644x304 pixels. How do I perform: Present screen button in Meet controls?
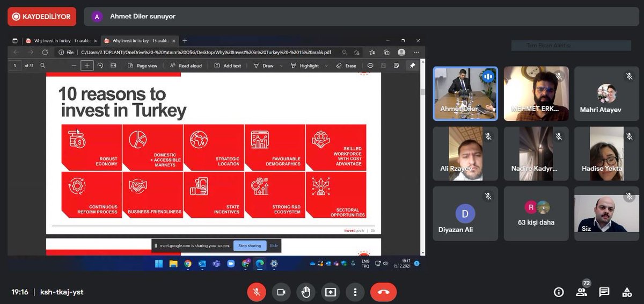[x=331, y=292]
